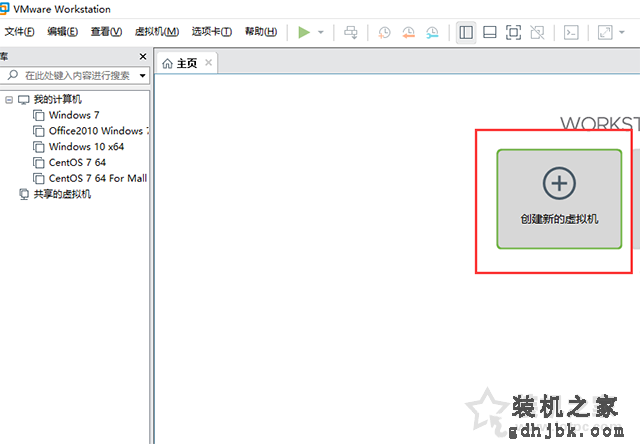Open the 文件(F) menu

coord(19,31)
